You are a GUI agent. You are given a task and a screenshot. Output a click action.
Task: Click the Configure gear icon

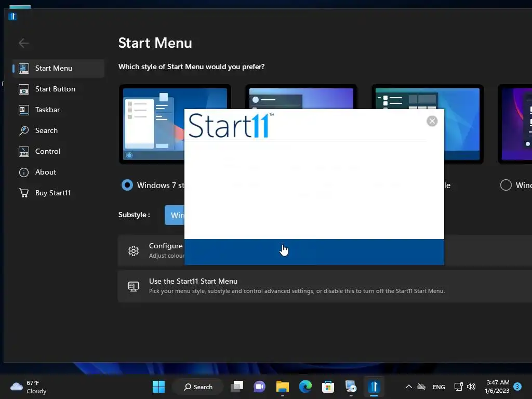134,251
